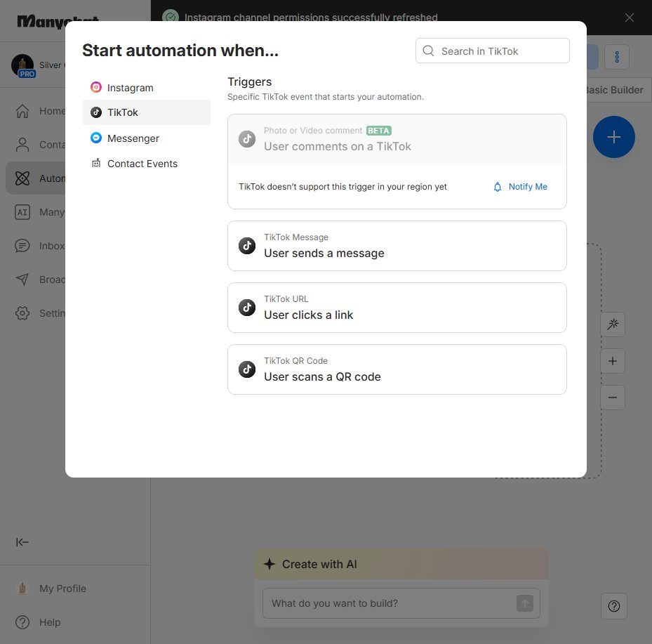The image size is (652, 644).
Task: Open Automation in the sidebar
Action: coord(36,178)
